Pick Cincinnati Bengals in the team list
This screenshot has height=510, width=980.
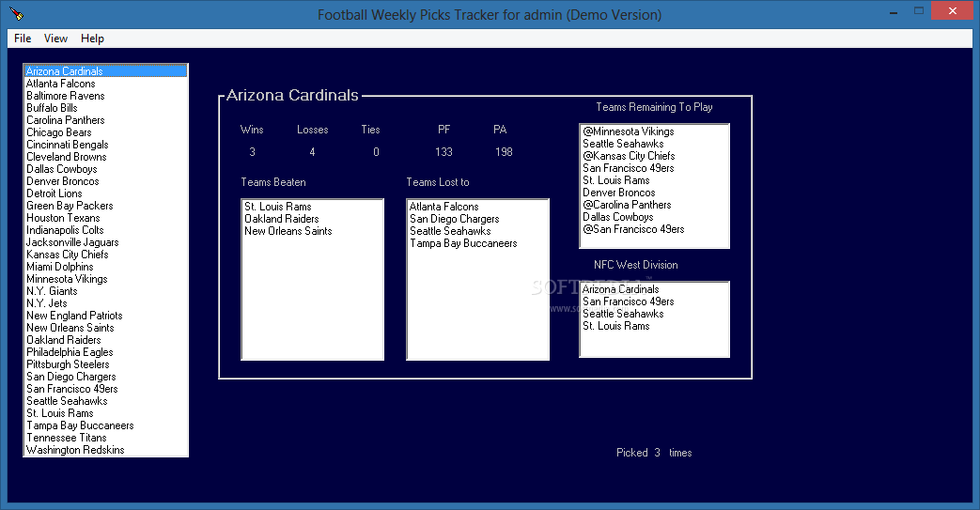pos(105,145)
